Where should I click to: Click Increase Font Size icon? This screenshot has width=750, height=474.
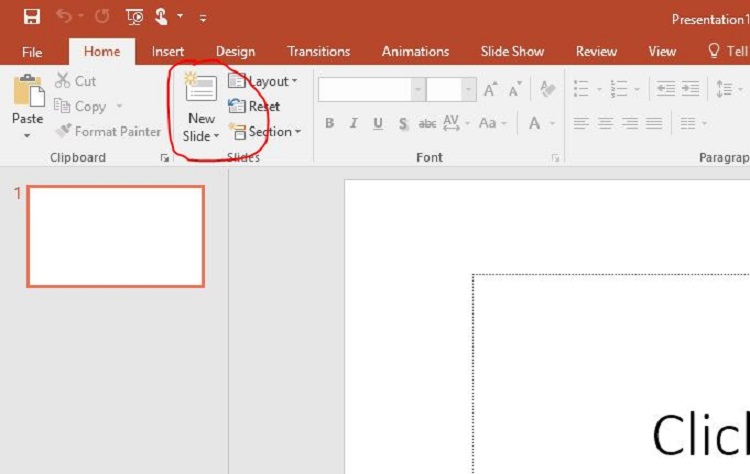pyautogui.click(x=490, y=89)
